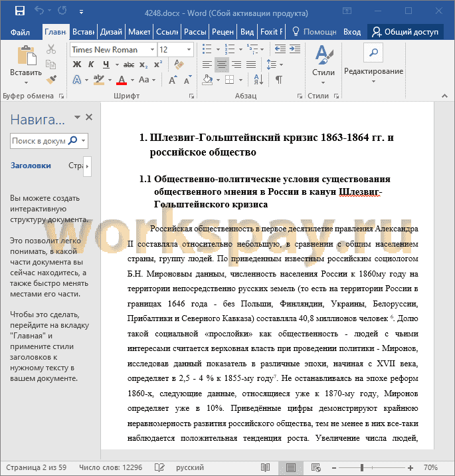Open the font size 12 dropdown
The image size is (455, 476).
coord(189,49)
